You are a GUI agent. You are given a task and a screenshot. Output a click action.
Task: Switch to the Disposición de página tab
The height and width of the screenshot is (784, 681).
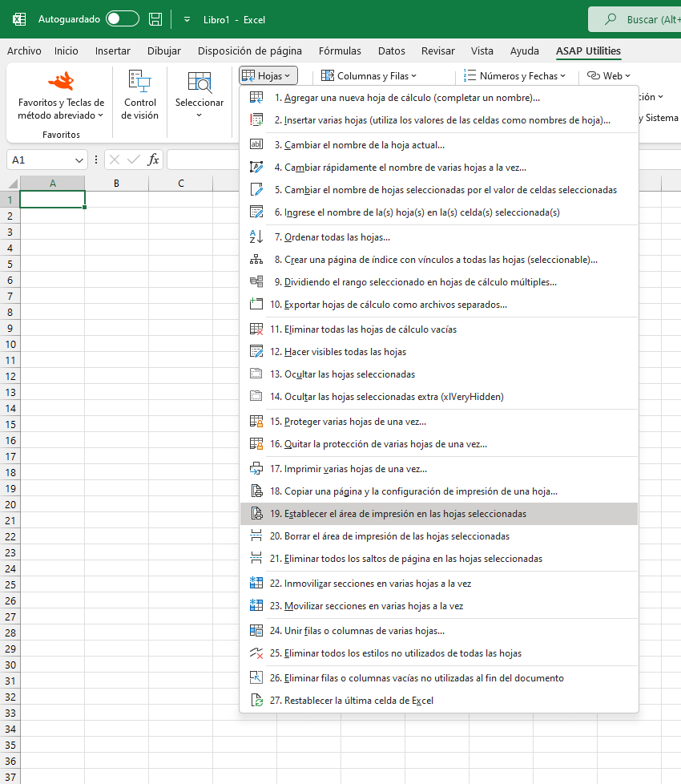click(249, 51)
